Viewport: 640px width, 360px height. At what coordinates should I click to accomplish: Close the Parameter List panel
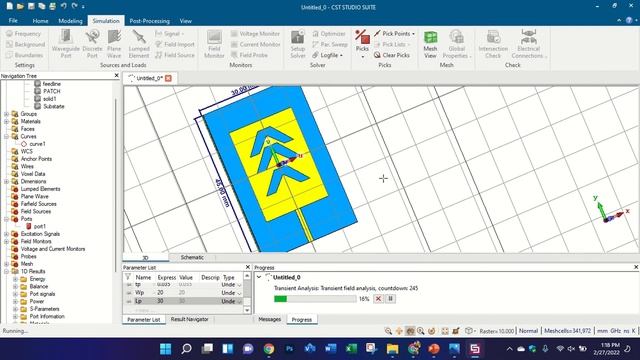(248, 267)
